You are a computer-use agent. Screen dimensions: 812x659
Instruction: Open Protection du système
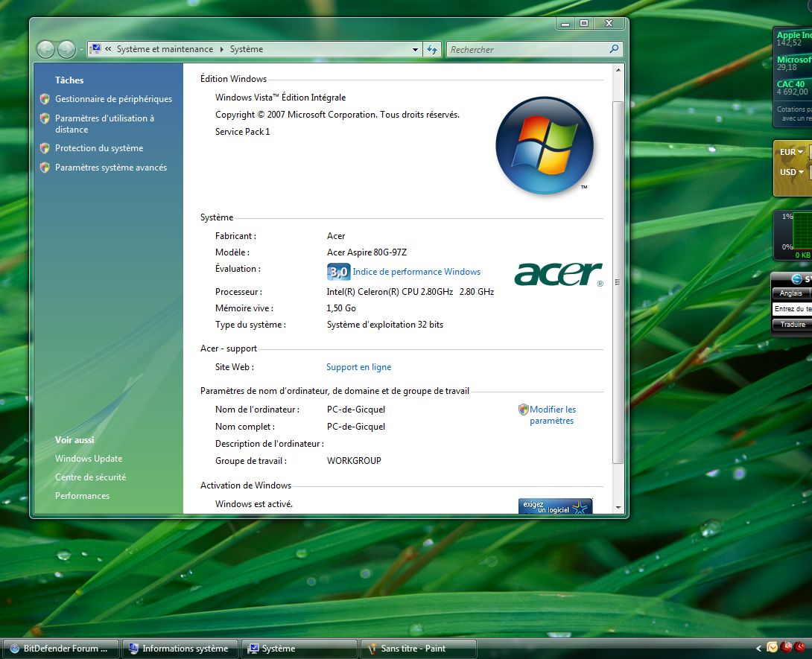point(99,148)
